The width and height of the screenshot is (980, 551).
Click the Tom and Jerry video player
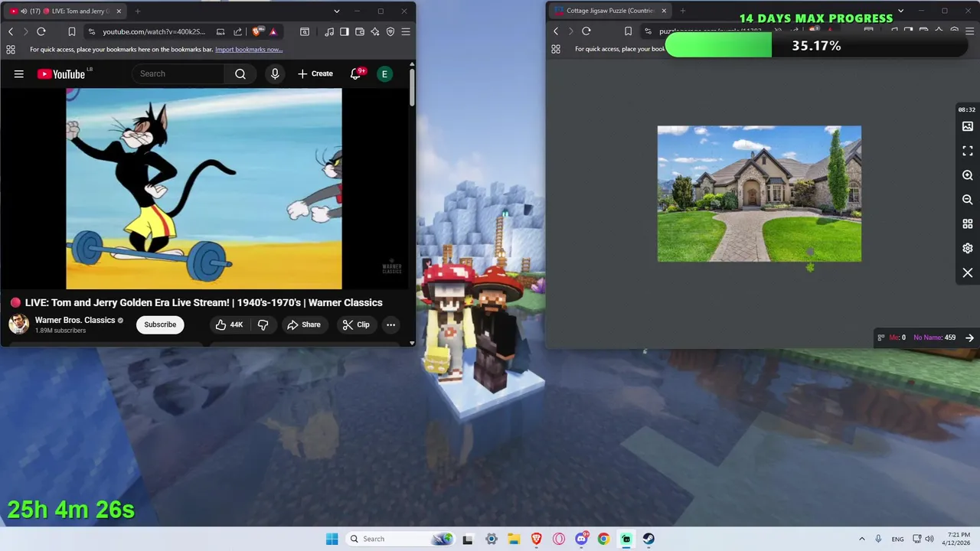tap(204, 188)
